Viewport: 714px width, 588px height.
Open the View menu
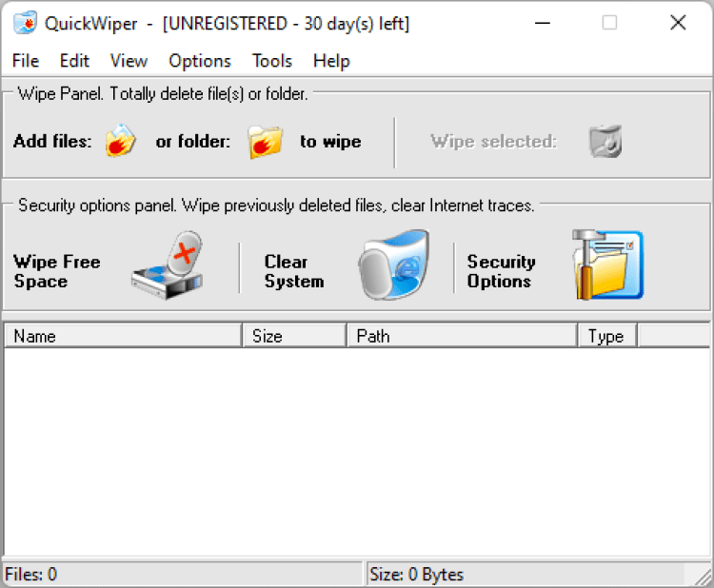129,61
